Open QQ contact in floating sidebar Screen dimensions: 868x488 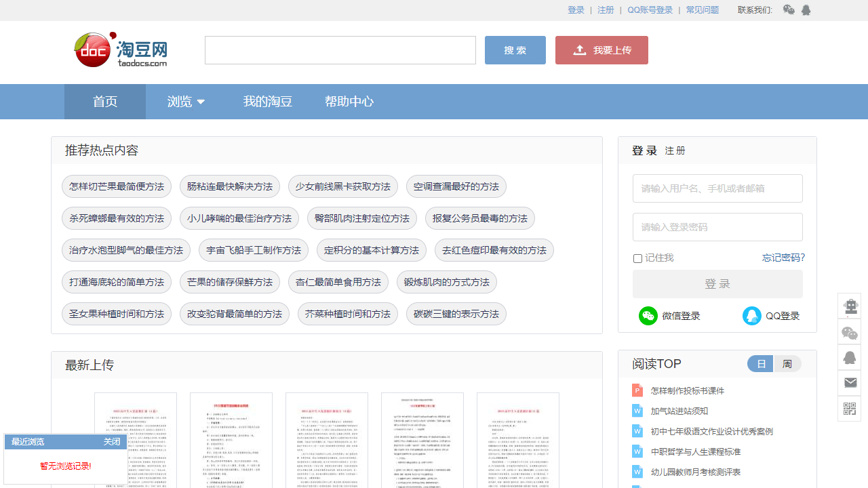850,358
